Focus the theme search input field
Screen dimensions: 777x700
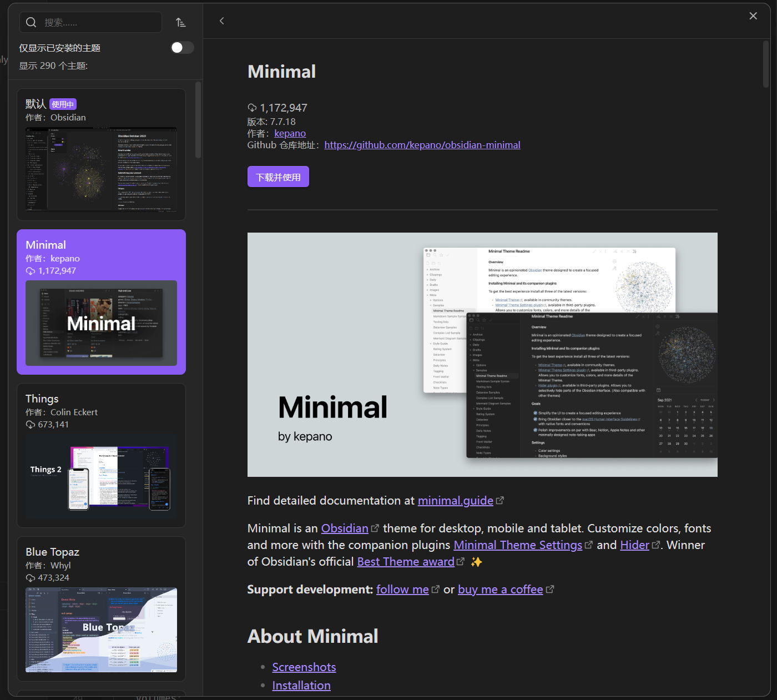pos(91,22)
